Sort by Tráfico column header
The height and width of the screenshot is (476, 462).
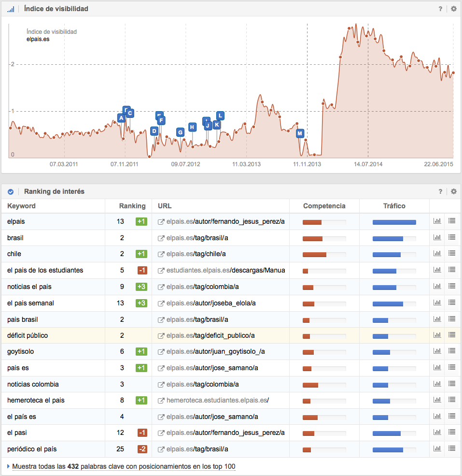(x=394, y=206)
